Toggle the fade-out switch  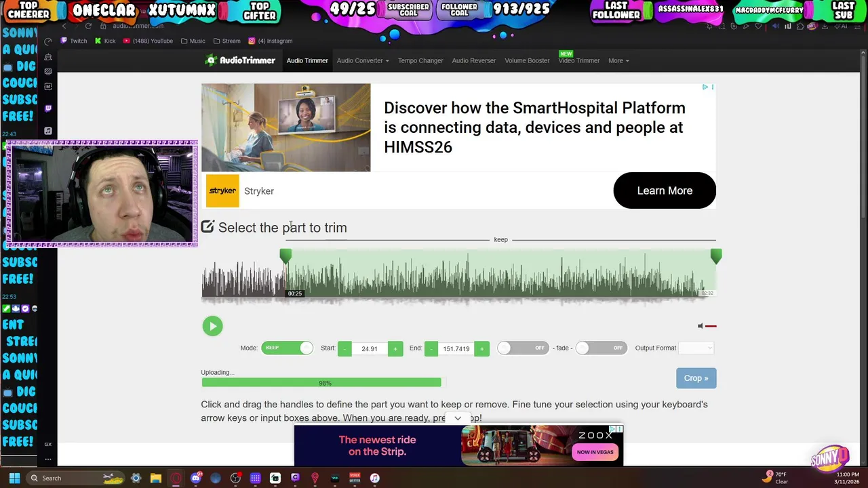tap(601, 348)
